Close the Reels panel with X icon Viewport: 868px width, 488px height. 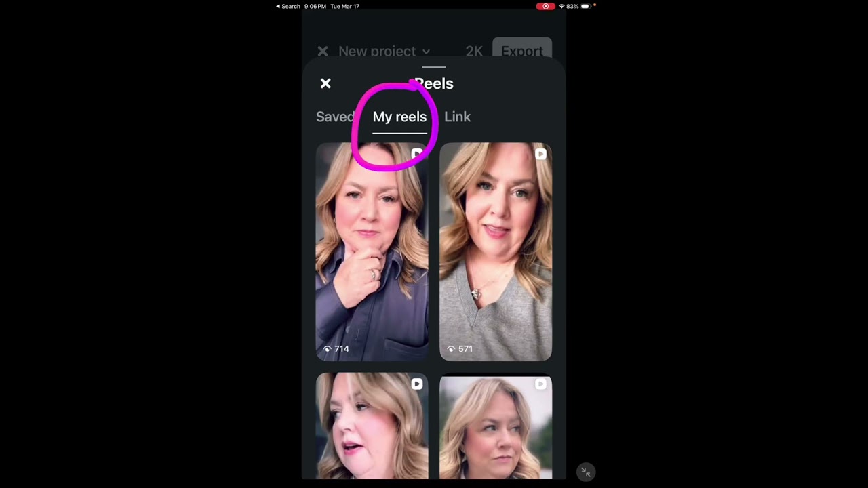click(x=325, y=83)
